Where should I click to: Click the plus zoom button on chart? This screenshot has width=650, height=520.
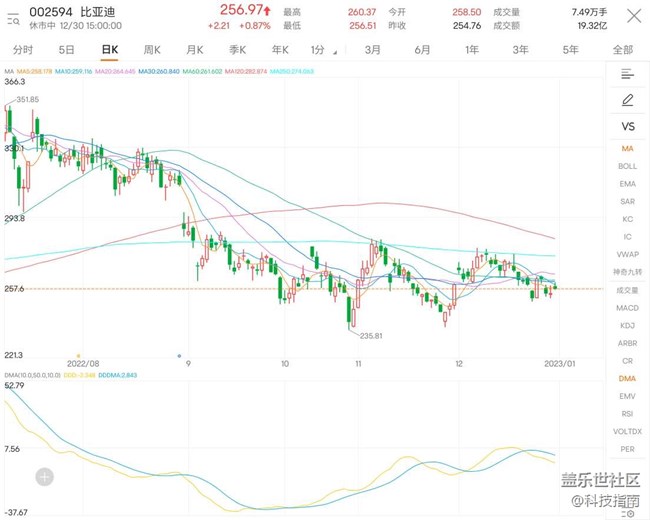44,477
